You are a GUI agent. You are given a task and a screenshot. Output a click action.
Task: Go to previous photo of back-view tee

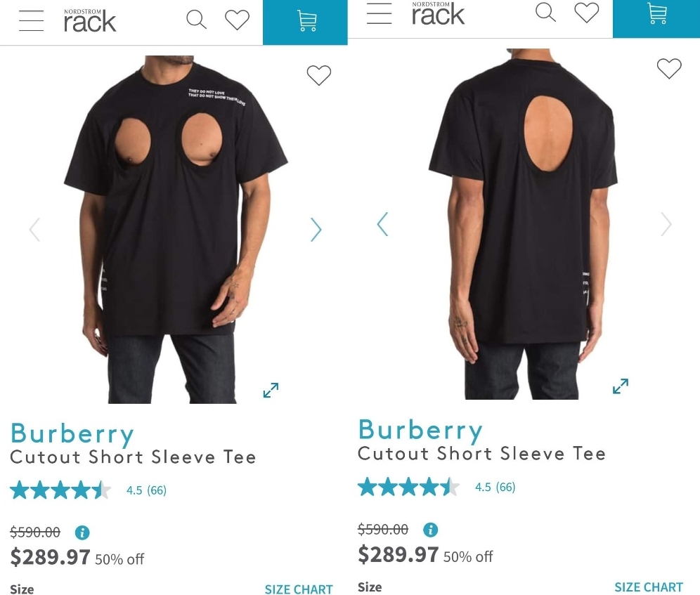click(382, 224)
